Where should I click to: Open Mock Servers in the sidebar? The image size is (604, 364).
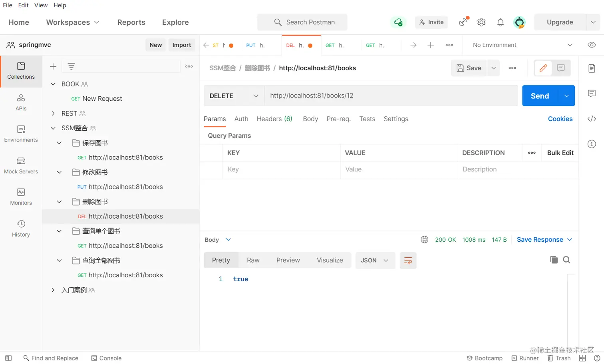tap(21, 165)
